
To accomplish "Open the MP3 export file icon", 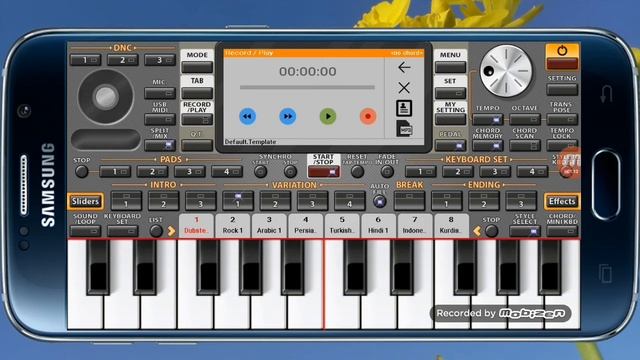I will 404,129.
